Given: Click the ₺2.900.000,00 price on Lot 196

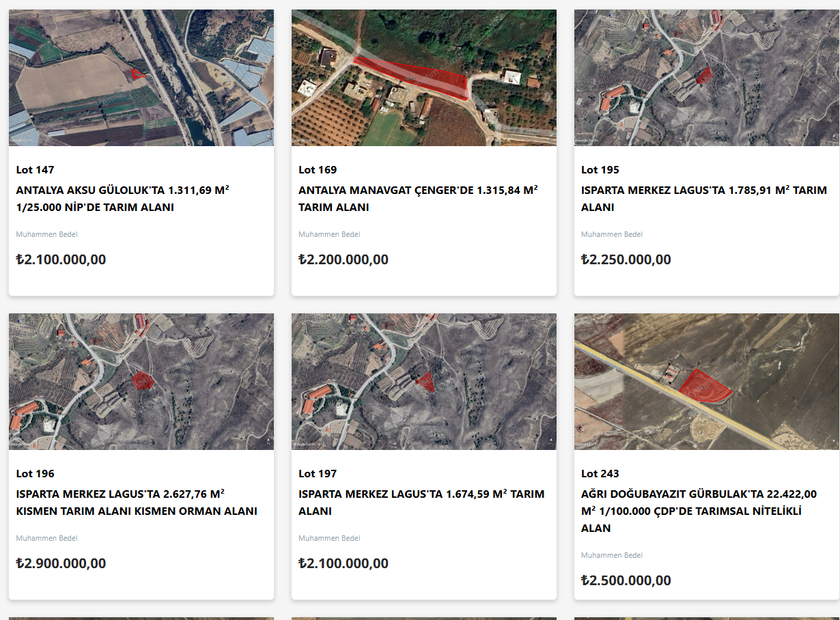Looking at the screenshot, I should click(x=61, y=563).
